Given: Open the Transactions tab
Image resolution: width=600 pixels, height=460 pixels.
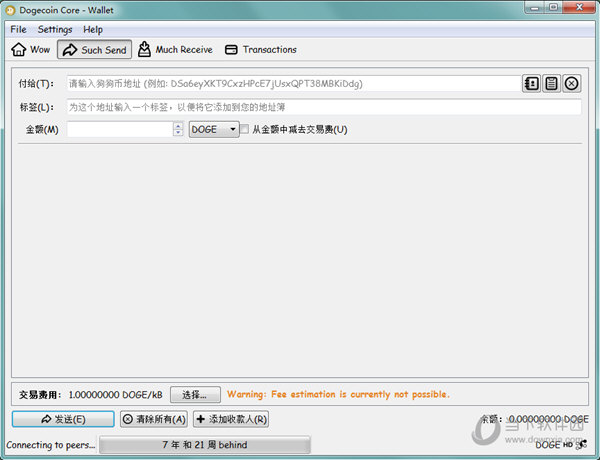Looking at the screenshot, I should tap(261, 50).
